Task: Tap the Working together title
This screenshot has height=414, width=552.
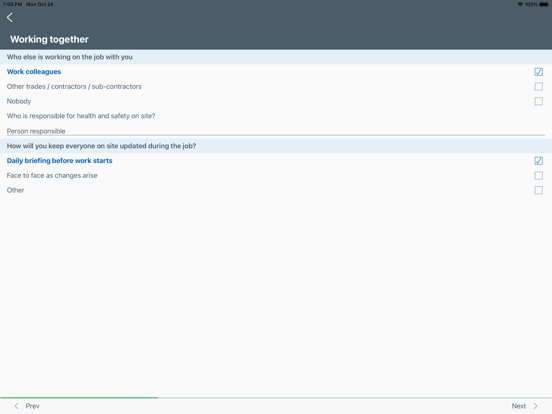Action: pyautogui.click(x=49, y=39)
